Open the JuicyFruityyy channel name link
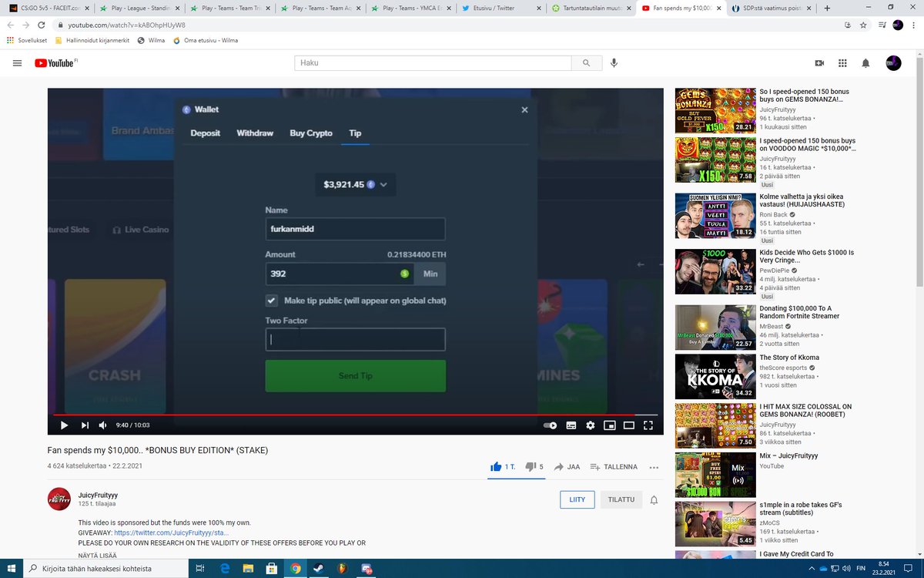 click(x=98, y=495)
